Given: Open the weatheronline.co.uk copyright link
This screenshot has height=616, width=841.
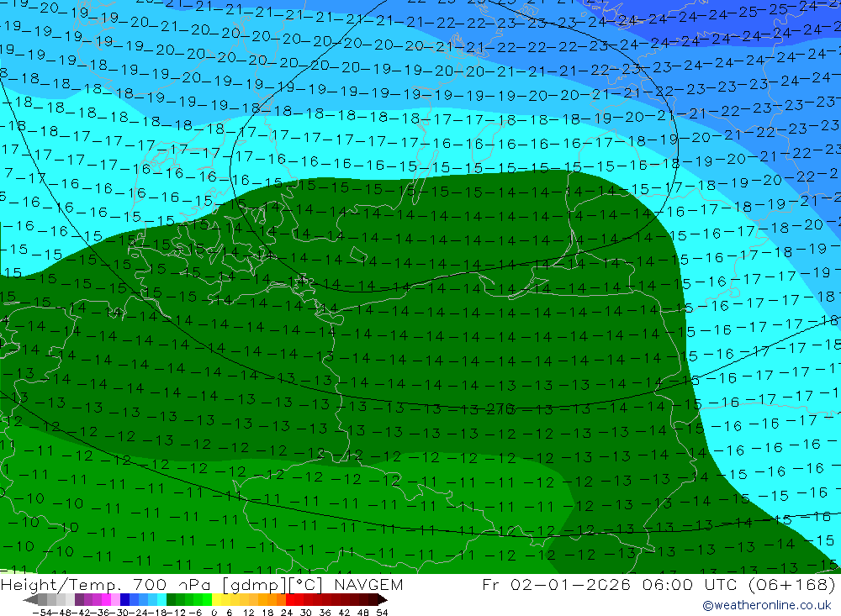Looking at the screenshot, I should coord(767,605).
